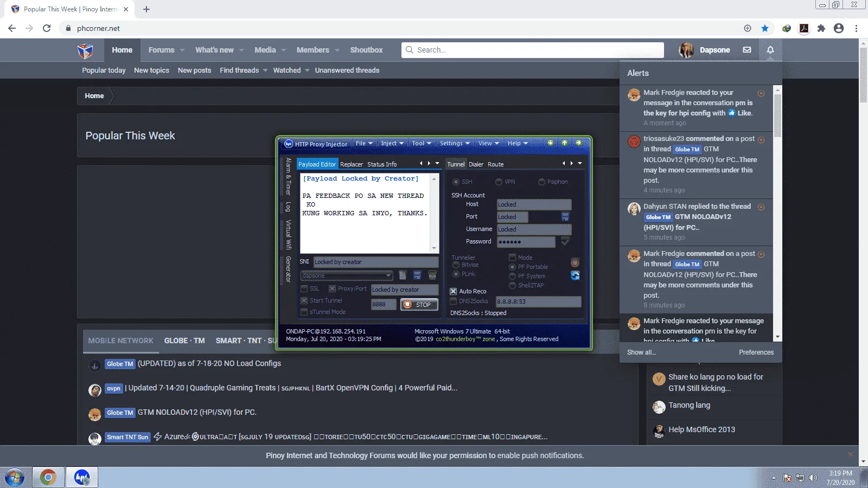Toggle the DNS2Socks checkbox

(454, 301)
